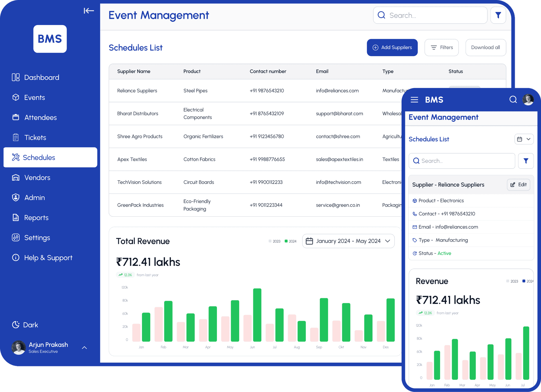Collapse the sidebar with the arrow icon
The height and width of the screenshot is (392, 541).
88,11
